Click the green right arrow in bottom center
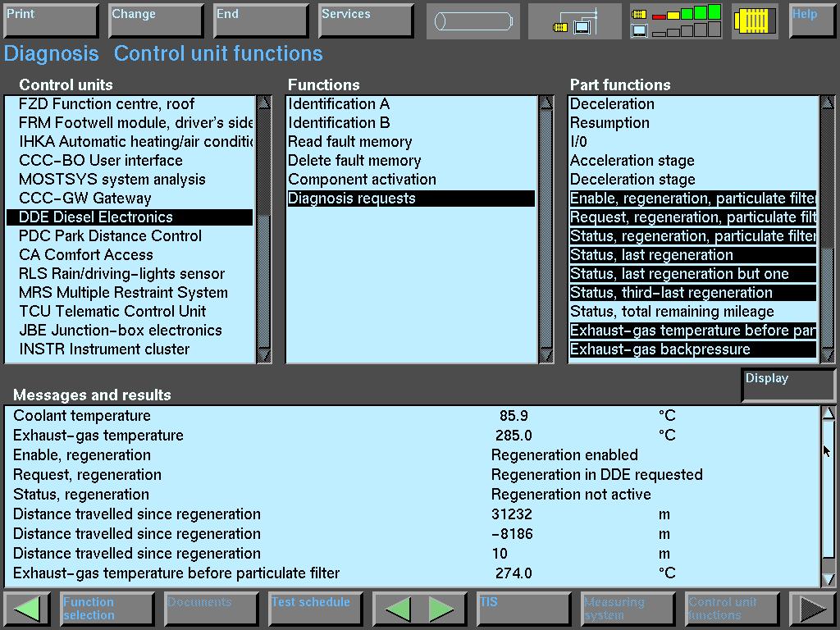The width and height of the screenshot is (840, 630). 442,609
